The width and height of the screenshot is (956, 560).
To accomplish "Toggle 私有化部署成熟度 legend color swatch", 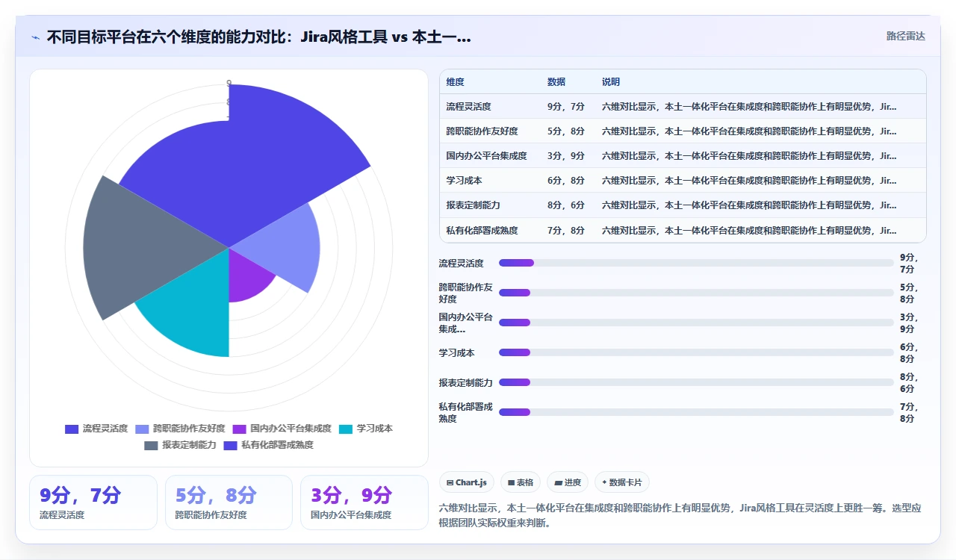I will point(230,445).
